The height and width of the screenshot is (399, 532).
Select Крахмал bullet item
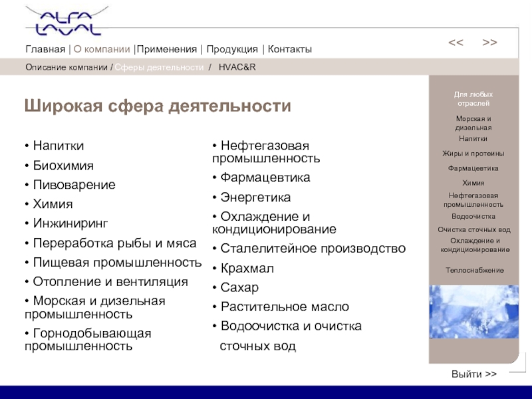243,269
